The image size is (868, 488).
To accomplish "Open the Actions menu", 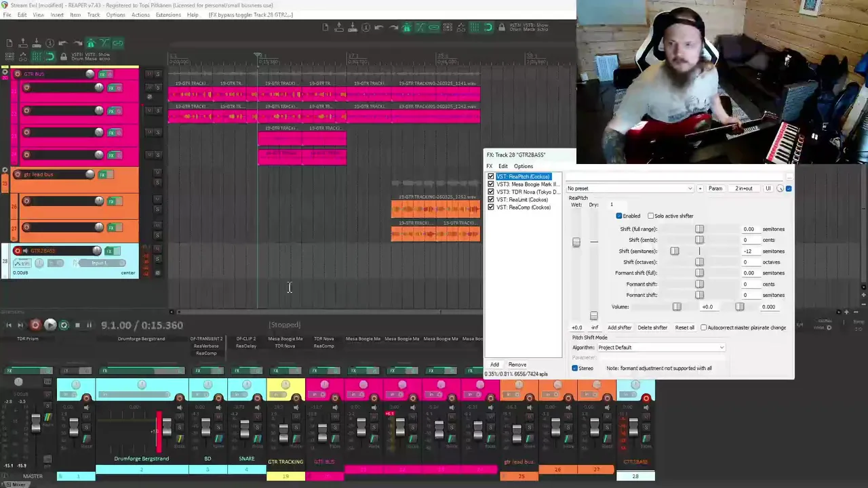I will [x=140, y=15].
